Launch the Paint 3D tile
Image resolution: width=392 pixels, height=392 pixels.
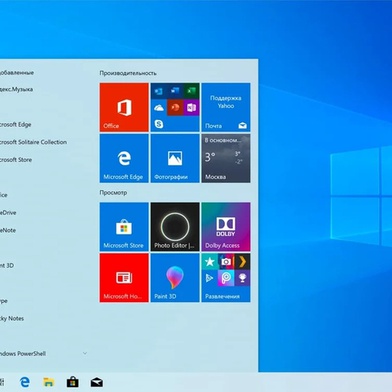[175, 278]
